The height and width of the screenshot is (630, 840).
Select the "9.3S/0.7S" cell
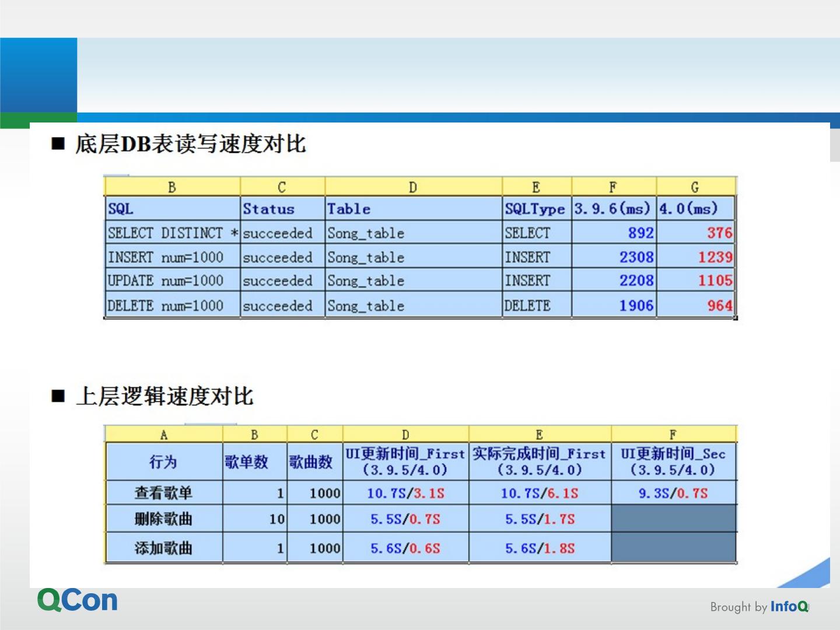coord(673,494)
